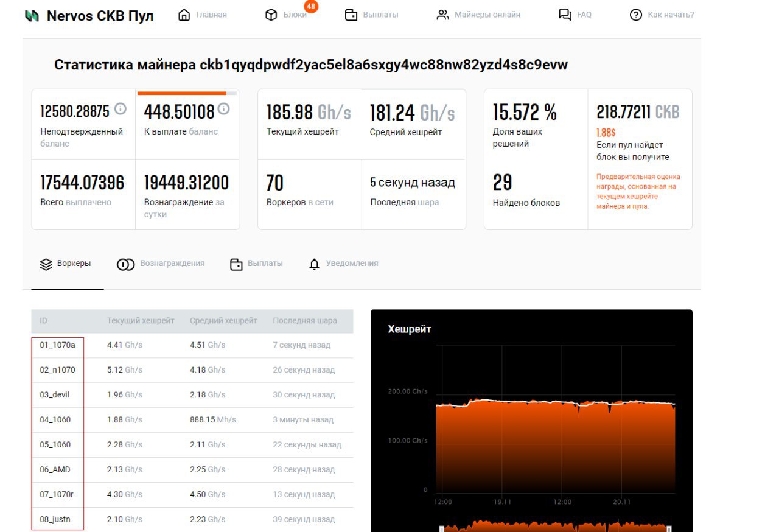The height and width of the screenshot is (532, 779).
Task: Click the 19.11 date label on chart axis
Action: [x=503, y=502]
